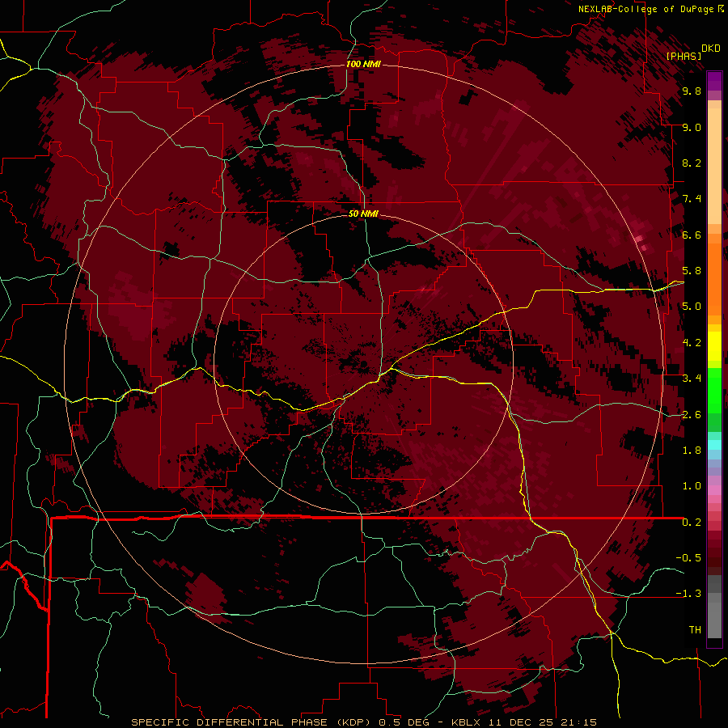
Task: Click the 1.8 legend scale value
Action: coord(692,451)
